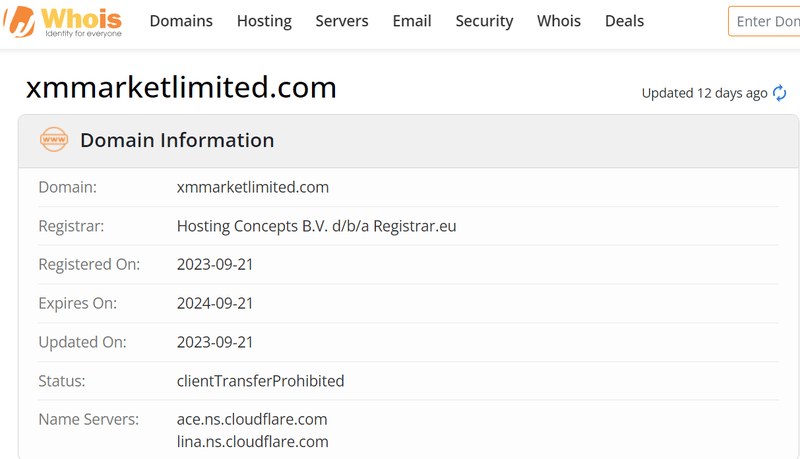Click the lina.ns.cloudflare.com name server
The image size is (800, 459).
[253, 442]
